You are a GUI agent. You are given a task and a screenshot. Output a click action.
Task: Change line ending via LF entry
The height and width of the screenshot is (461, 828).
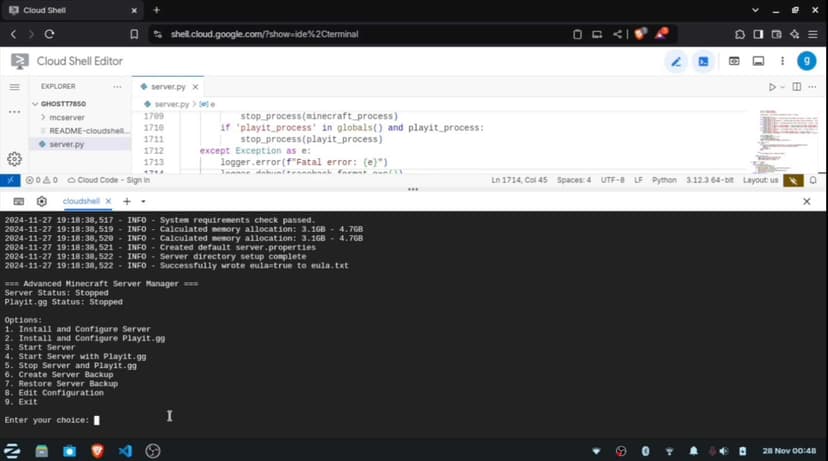(x=638, y=180)
